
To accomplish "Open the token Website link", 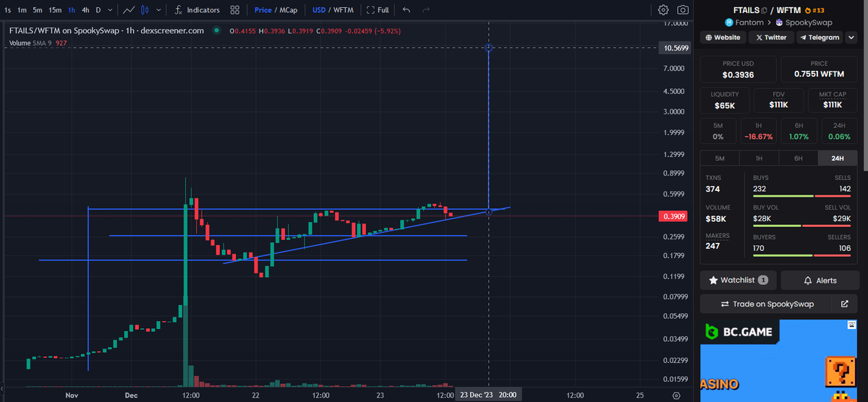I will pyautogui.click(x=723, y=38).
